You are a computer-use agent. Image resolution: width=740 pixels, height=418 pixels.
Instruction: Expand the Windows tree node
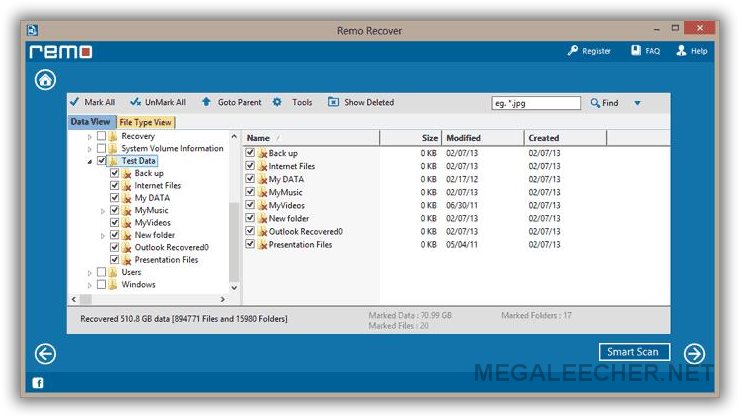pyautogui.click(x=90, y=285)
